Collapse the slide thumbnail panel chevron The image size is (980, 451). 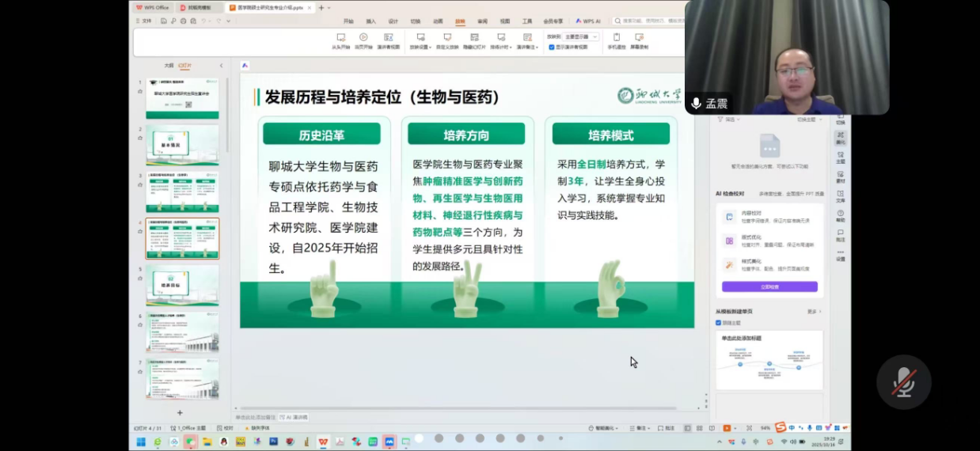(221, 66)
